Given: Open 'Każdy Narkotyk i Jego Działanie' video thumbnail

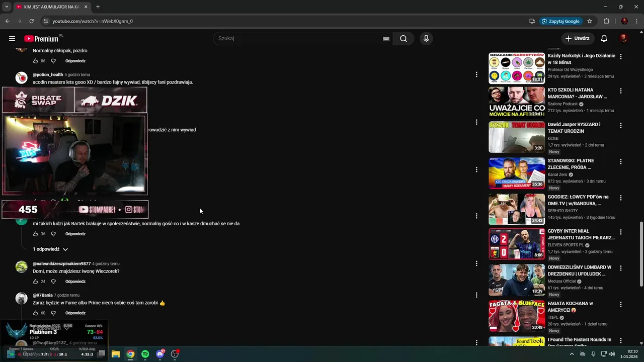Looking at the screenshot, I should [x=517, y=68].
